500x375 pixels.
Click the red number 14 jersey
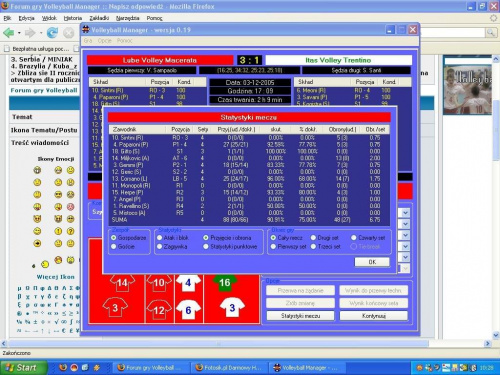pos(122,283)
